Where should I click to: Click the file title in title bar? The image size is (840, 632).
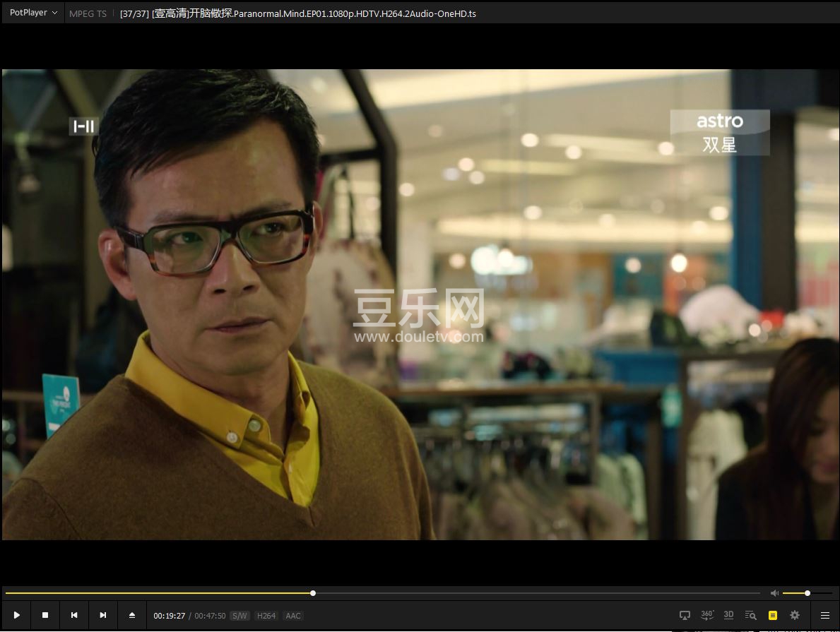point(298,13)
